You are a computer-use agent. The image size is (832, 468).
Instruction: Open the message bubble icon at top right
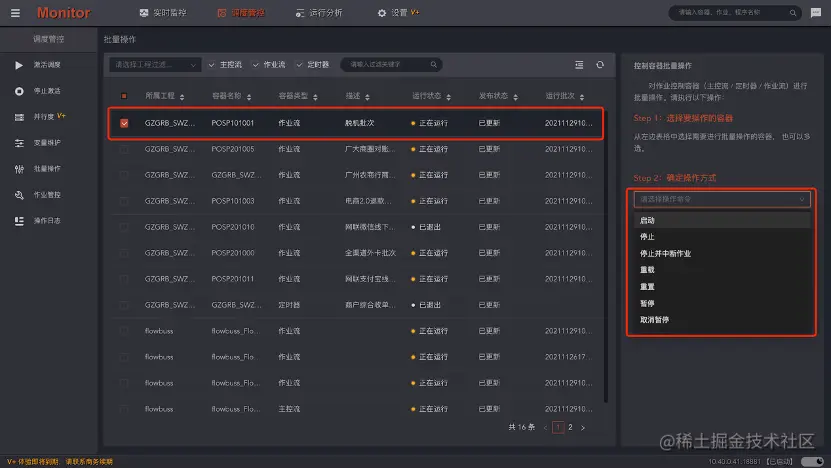[x=816, y=13]
